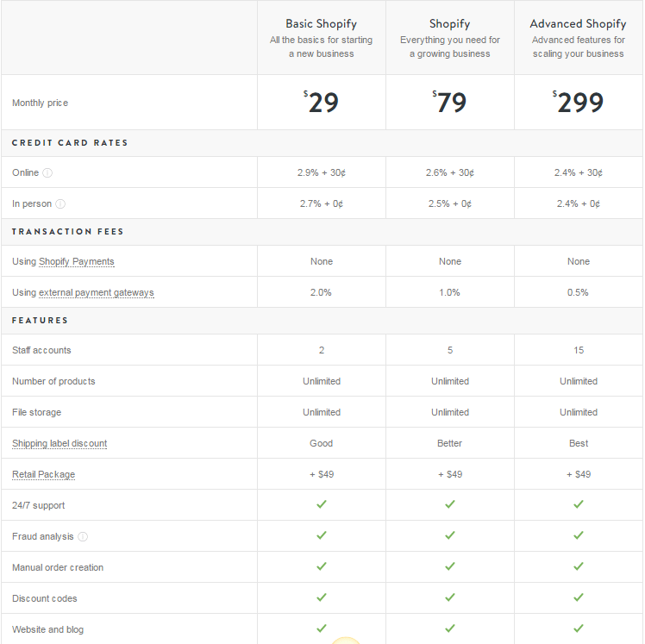Click Basic Shopify Discount codes checkmark
Image resolution: width=645 pixels, height=644 pixels.
(322, 597)
